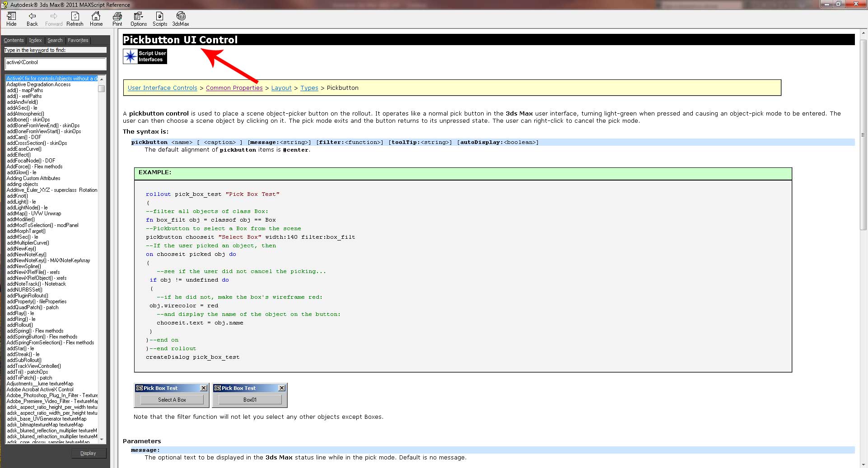Print the current topic
The height and width of the screenshot is (468, 868).
click(x=117, y=19)
